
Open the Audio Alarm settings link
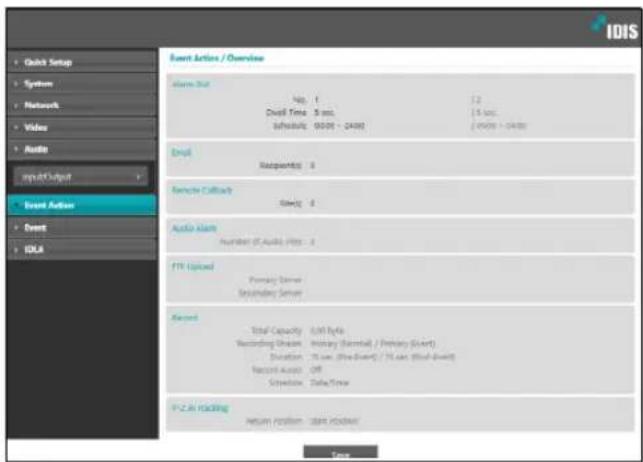tap(194, 228)
